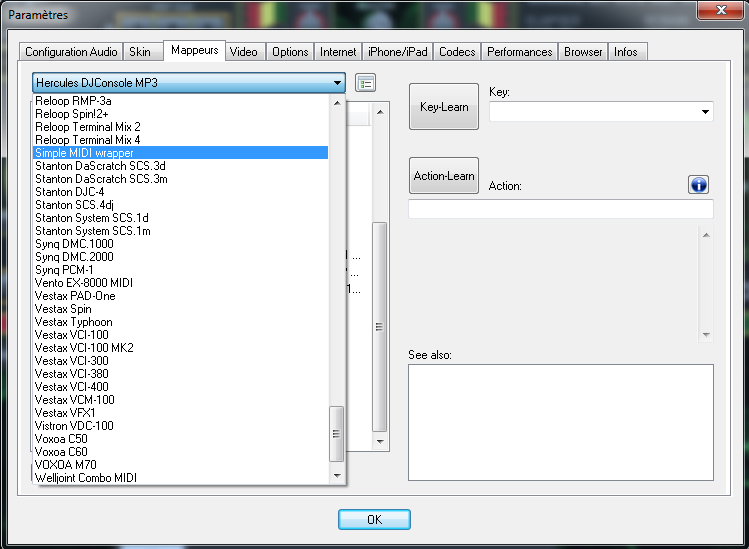Confirm with the OK button
Viewport: 749px width, 549px height.
(x=374, y=519)
